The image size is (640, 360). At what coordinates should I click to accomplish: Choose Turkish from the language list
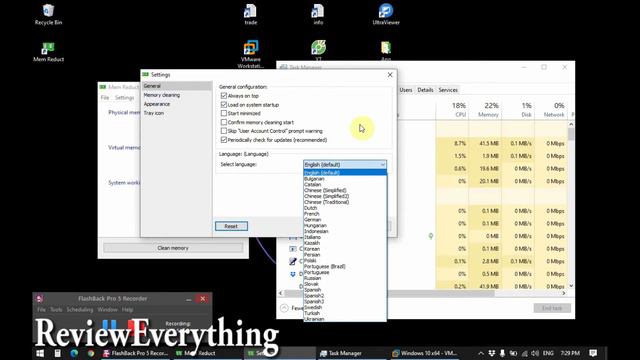pyautogui.click(x=345, y=313)
